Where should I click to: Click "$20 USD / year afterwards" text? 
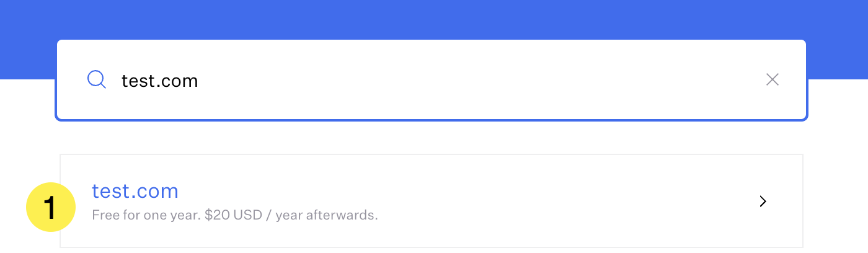coord(291,216)
